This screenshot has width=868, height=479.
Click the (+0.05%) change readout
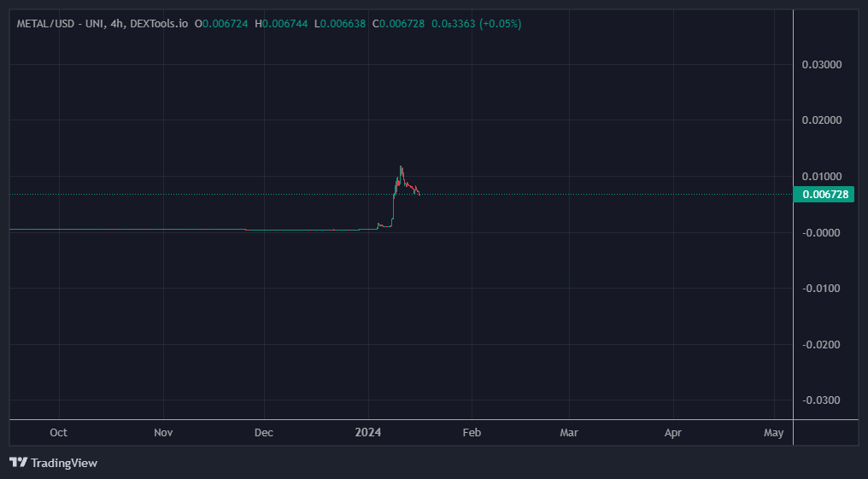pos(501,24)
